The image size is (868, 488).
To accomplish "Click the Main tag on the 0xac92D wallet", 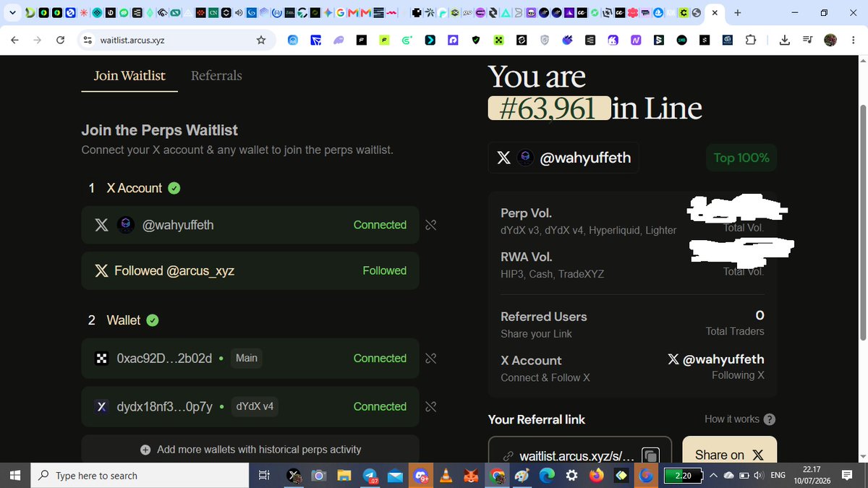I will coord(246,359).
